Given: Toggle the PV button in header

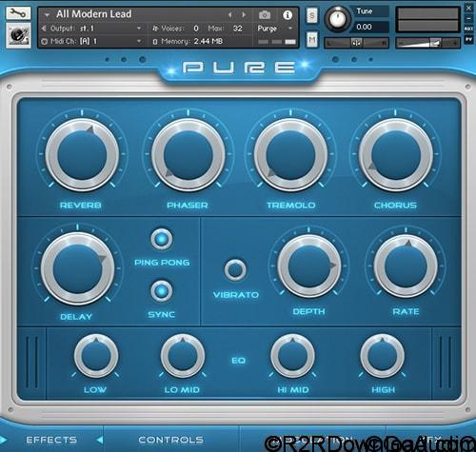Looking at the screenshot, I should point(468,40).
